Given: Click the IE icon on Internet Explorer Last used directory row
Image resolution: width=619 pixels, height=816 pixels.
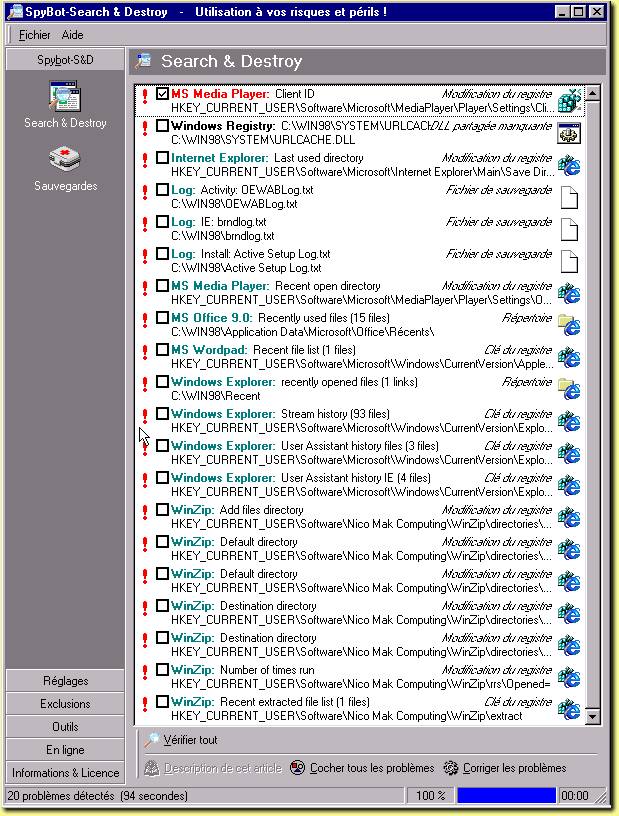Looking at the screenshot, I should pos(569,165).
